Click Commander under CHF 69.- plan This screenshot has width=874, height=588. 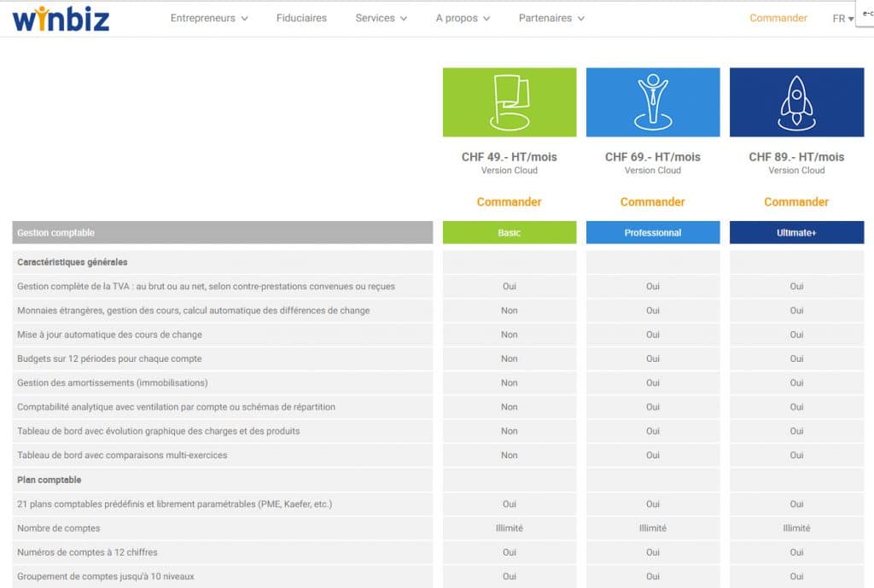653,201
